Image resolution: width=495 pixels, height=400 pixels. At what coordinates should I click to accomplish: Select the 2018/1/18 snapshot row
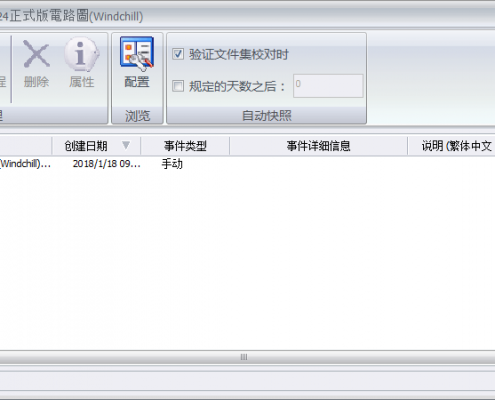click(x=247, y=164)
